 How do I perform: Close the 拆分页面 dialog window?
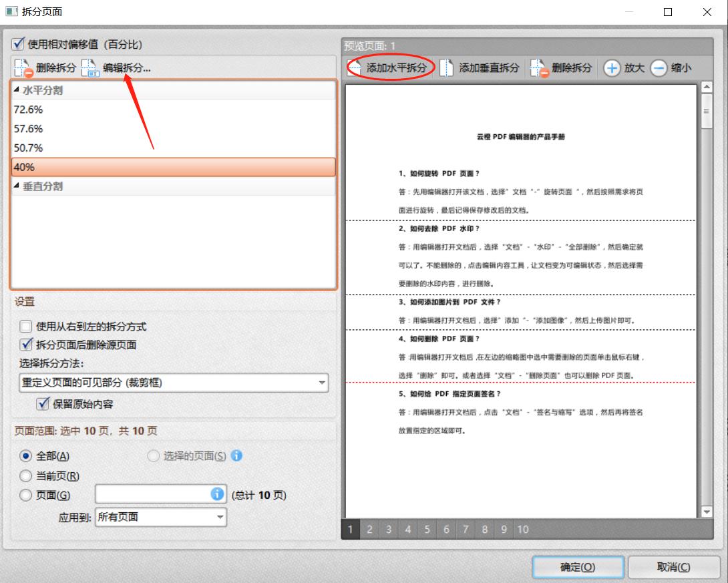[707, 12]
